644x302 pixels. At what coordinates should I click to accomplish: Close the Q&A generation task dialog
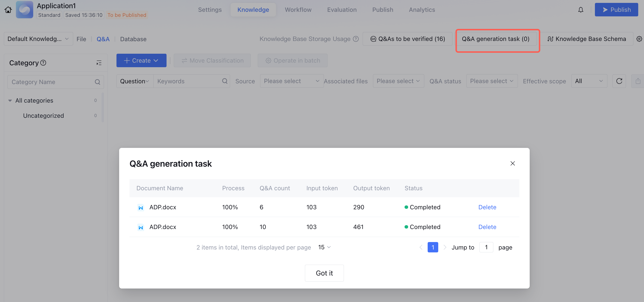pyautogui.click(x=513, y=163)
